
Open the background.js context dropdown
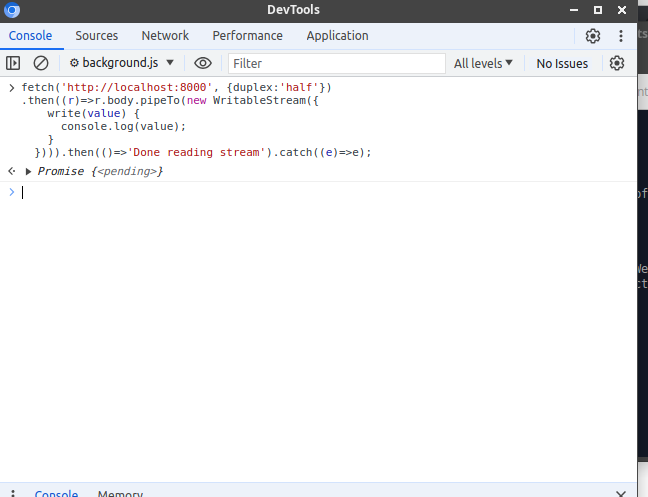tap(122, 63)
